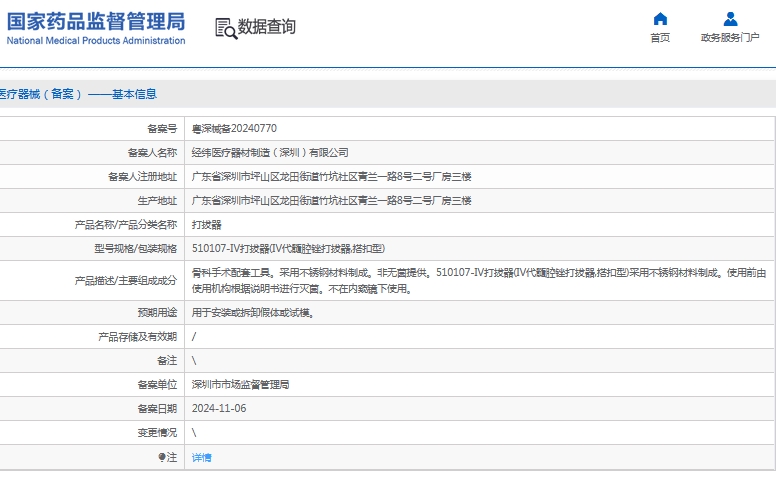Image resolution: width=776 pixels, height=480 pixels.
Task: Click the 备案人注册地址 address value
Action: pyautogui.click(x=332, y=177)
